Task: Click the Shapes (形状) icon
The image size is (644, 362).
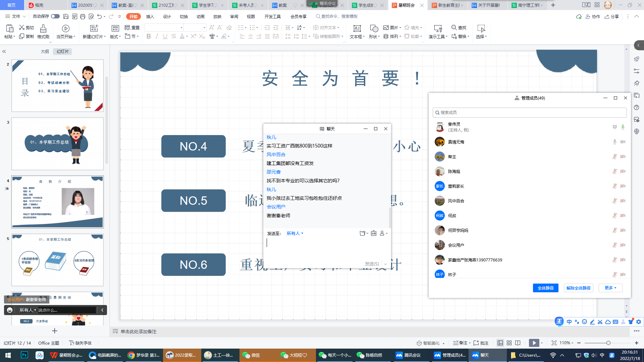Action: coord(374,29)
